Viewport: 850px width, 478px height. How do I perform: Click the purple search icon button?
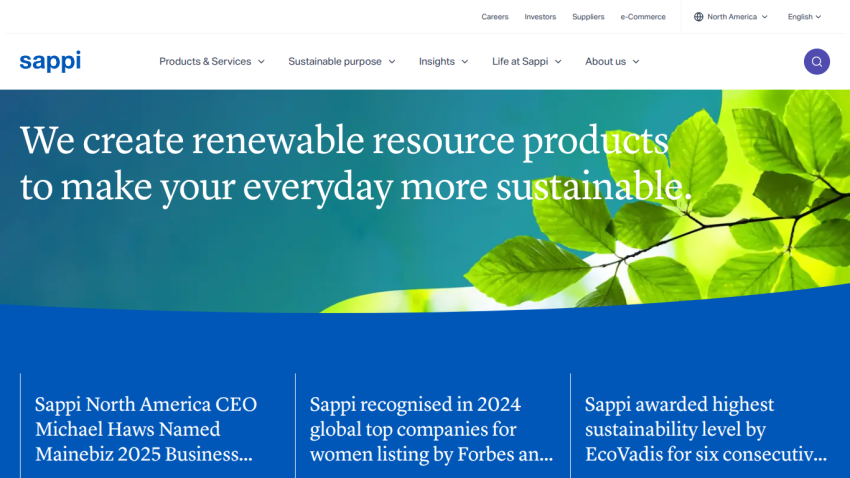[x=816, y=61]
